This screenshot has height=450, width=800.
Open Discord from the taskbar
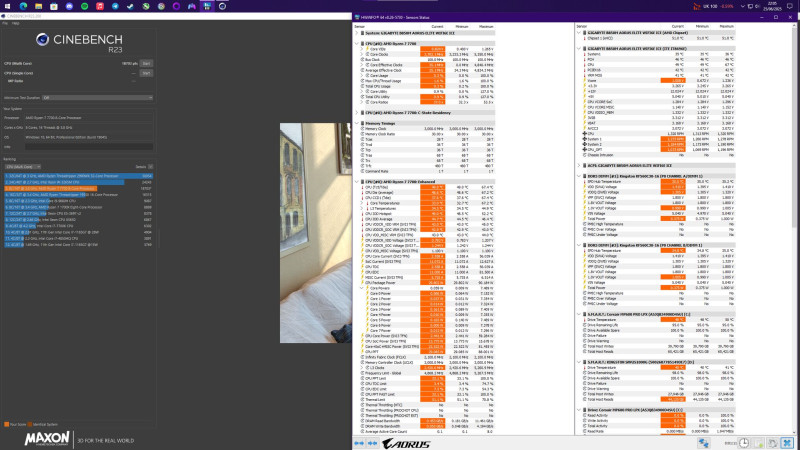[69, 6]
